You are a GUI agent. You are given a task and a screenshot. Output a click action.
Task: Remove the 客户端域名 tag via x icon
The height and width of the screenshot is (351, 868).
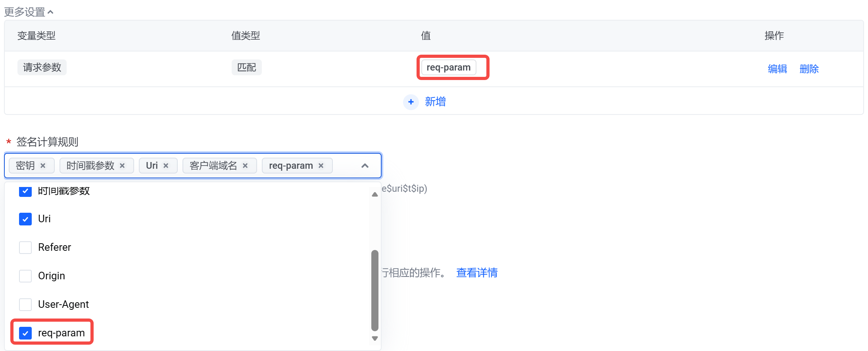pos(245,166)
